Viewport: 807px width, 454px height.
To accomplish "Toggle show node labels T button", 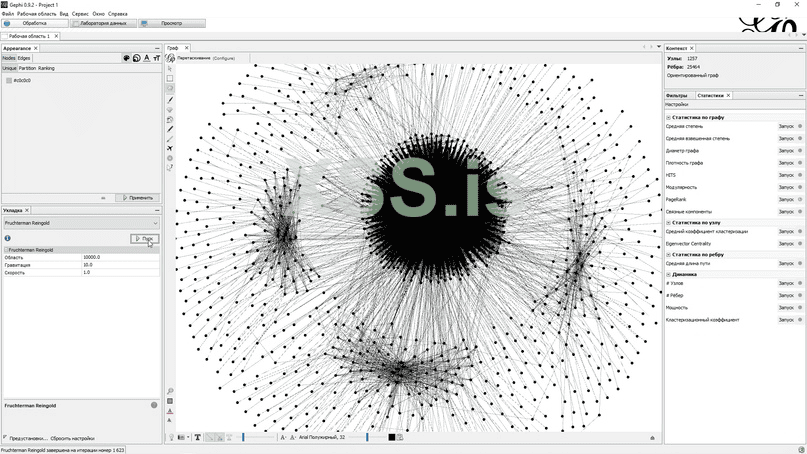I will (198, 438).
